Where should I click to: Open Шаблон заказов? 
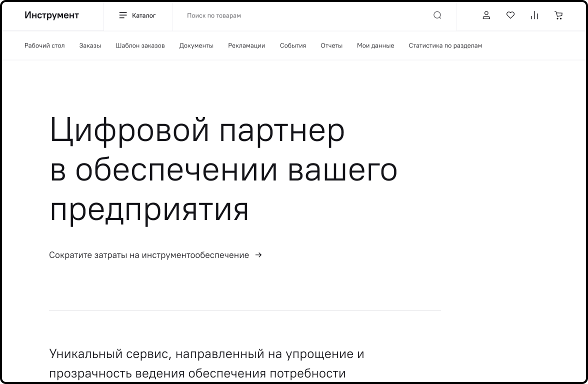click(140, 46)
